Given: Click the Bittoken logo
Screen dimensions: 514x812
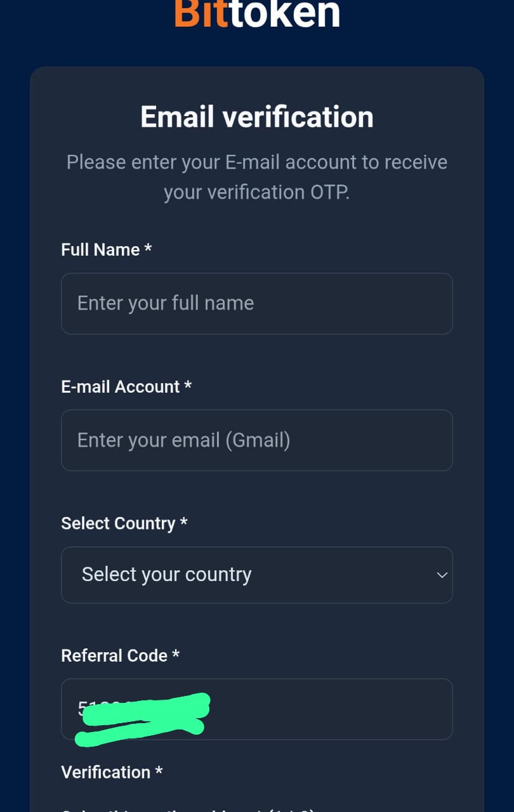Looking at the screenshot, I should (x=256, y=14).
